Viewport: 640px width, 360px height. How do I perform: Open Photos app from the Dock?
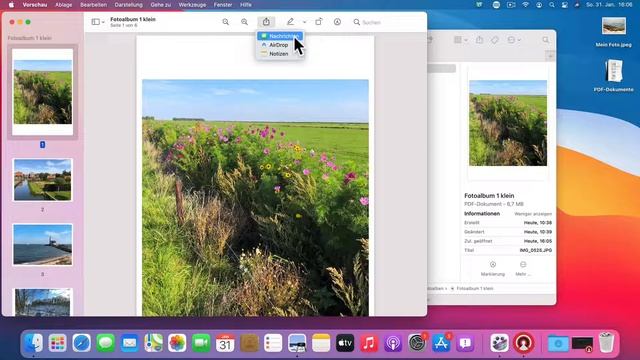(177, 343)
